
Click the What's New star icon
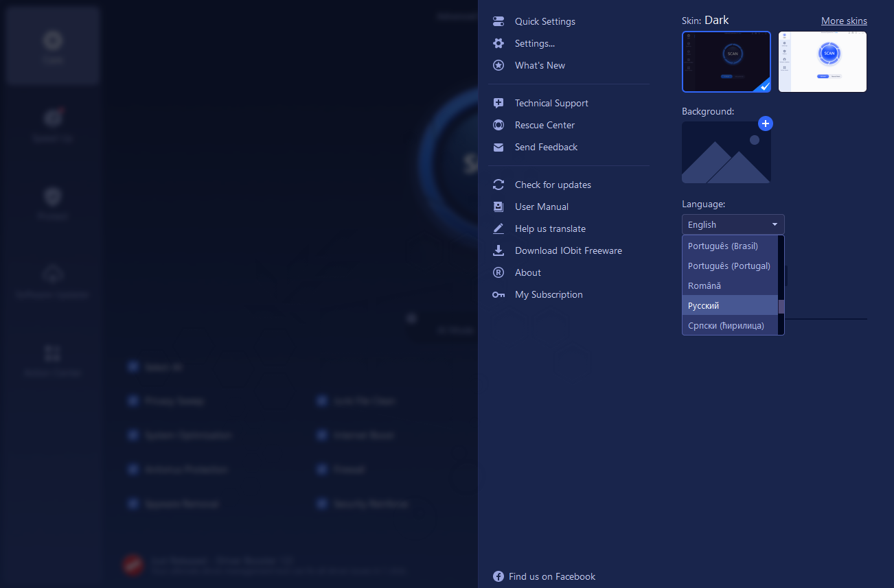click(498, 65)
